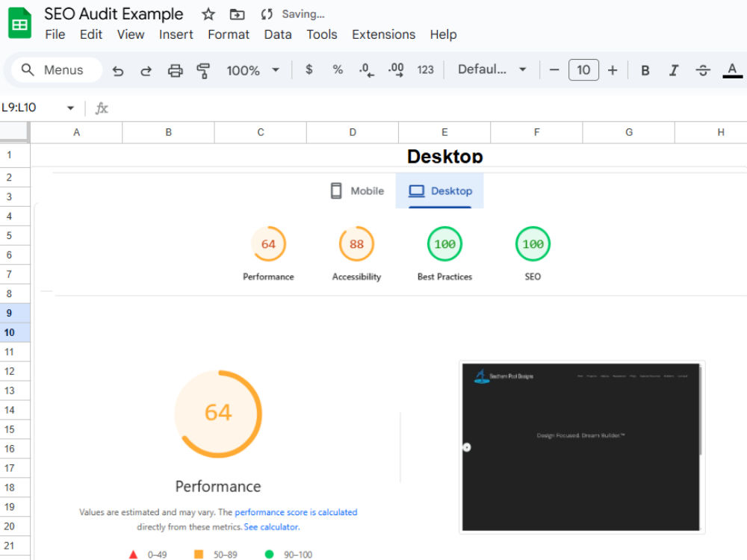The image size is (747, 560).
Task: Edit the font size 10 field
Action: click(583, 70)
